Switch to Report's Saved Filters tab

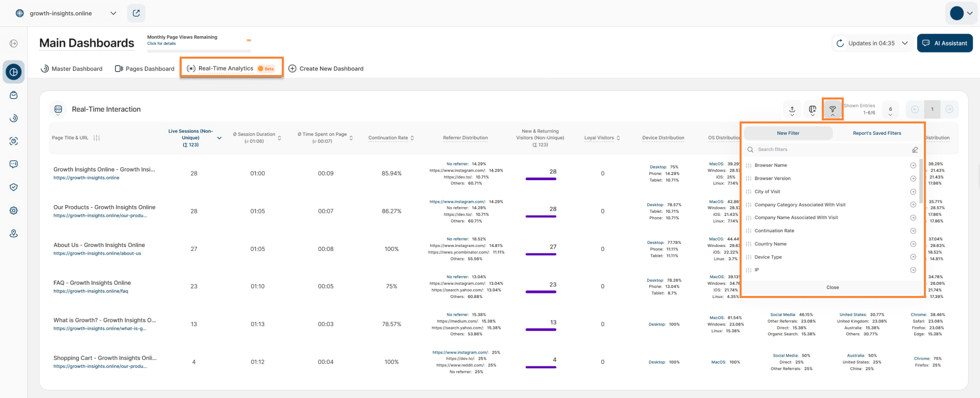pos(877,133)
